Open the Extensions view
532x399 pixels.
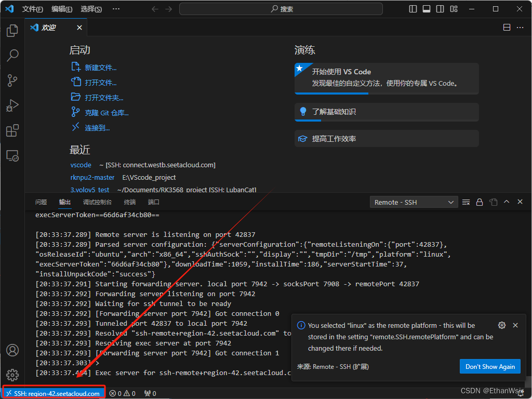click(x=12, y=130)
